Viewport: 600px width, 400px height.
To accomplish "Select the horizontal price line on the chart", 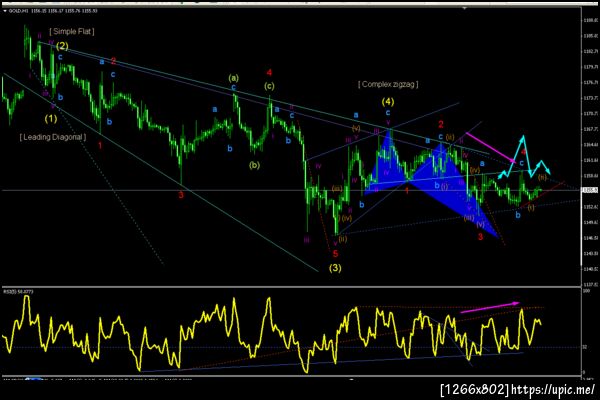I will [291, 190].
